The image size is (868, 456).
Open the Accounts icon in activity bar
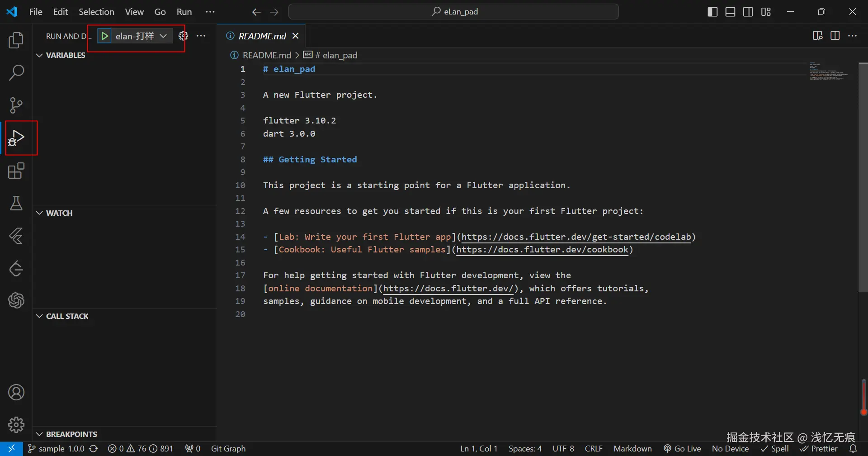click(16, 392)
